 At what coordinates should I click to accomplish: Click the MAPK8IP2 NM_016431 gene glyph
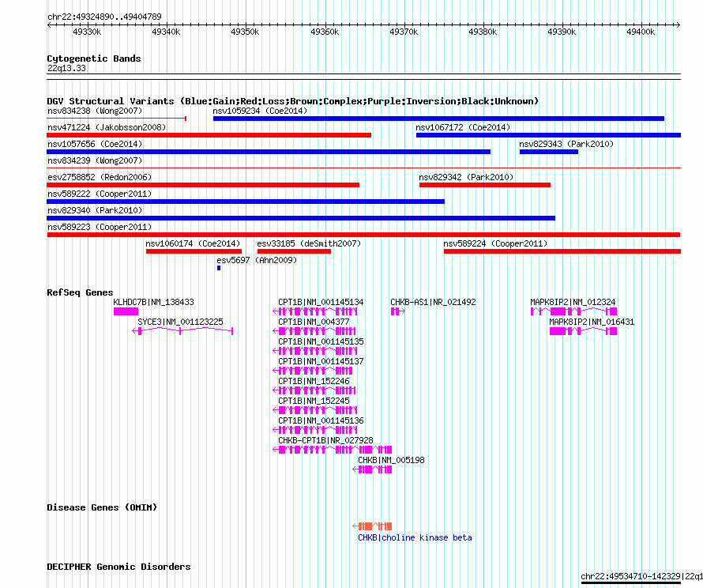tap(583, 331)
